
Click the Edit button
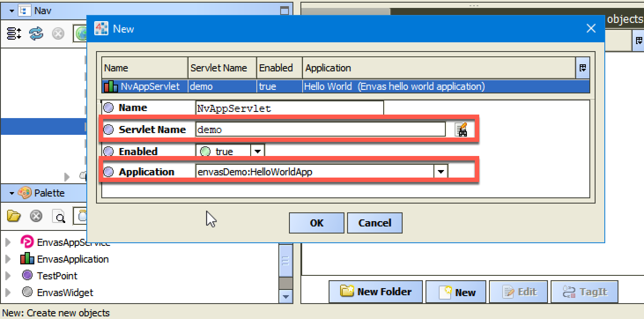click(519, 292)
